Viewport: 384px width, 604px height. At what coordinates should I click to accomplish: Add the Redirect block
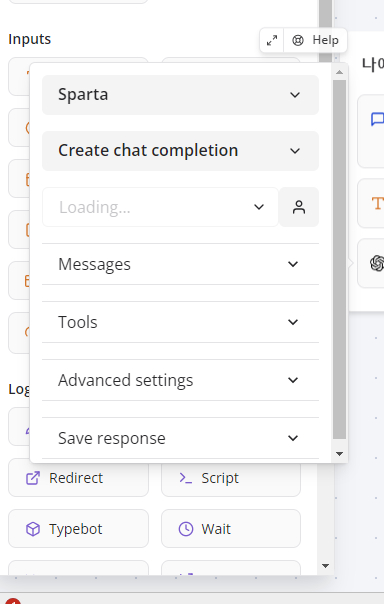79,478
